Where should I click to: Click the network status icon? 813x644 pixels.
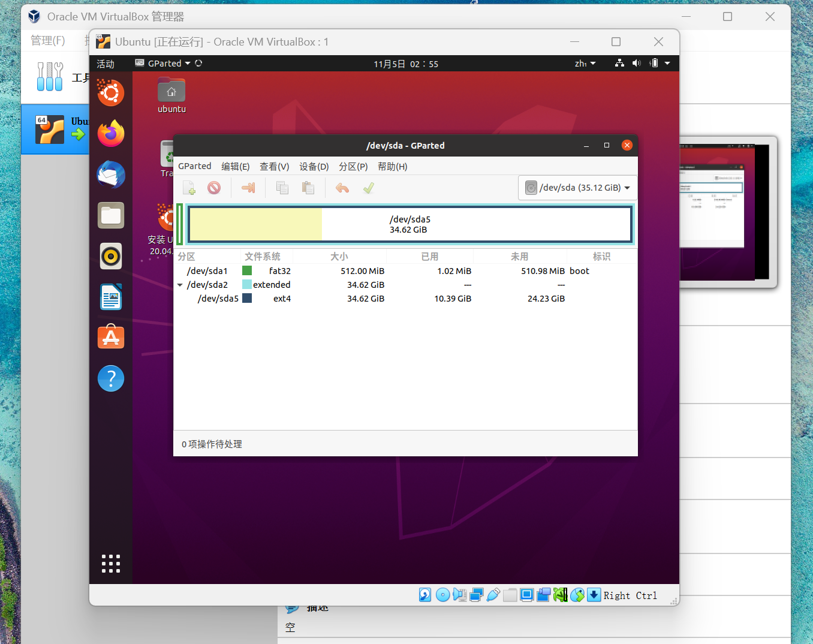click(x=619, y=63)
